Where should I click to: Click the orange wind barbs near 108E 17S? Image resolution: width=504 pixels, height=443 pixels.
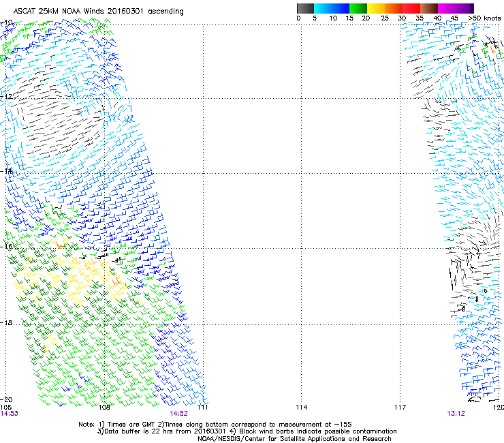click(116, 282)
